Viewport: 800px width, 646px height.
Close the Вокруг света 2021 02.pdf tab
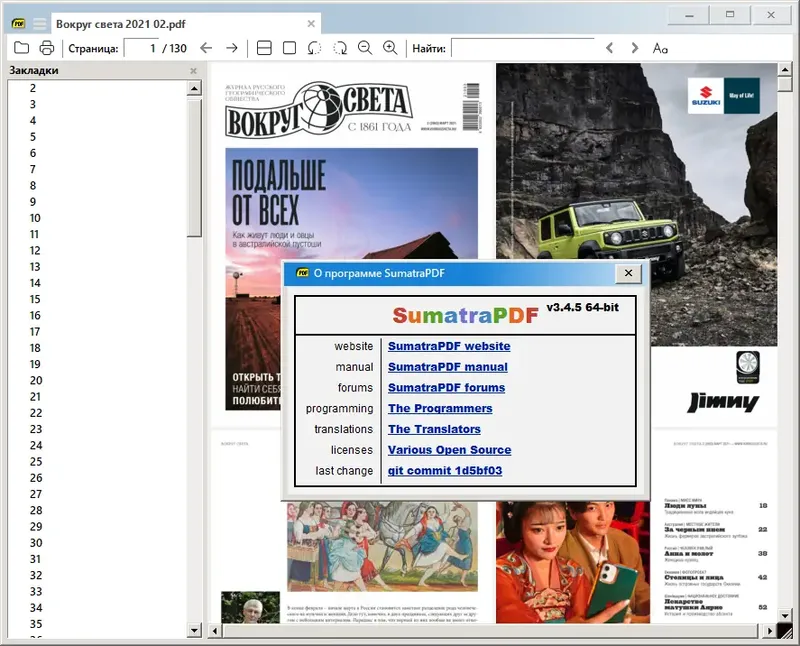[311, 23]
